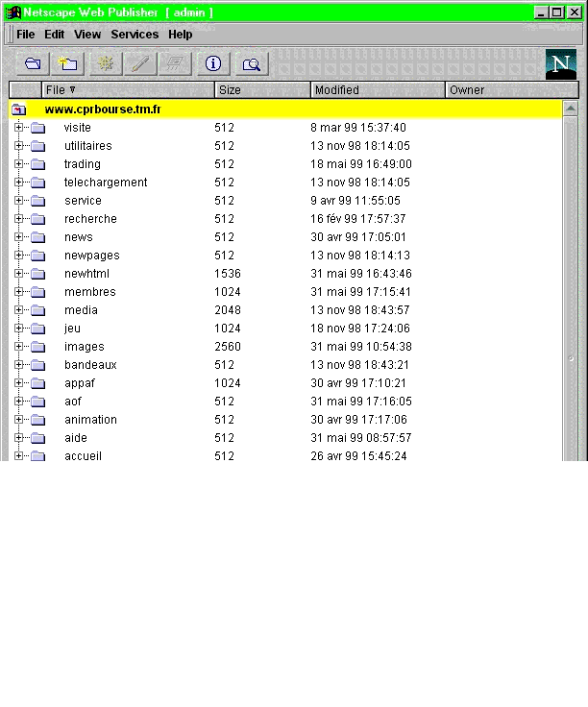Click the new folder toolbar icon

[67, 63]
